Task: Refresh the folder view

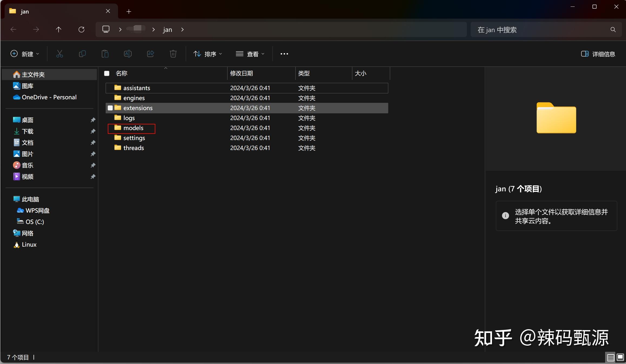Action: point(82,29)
